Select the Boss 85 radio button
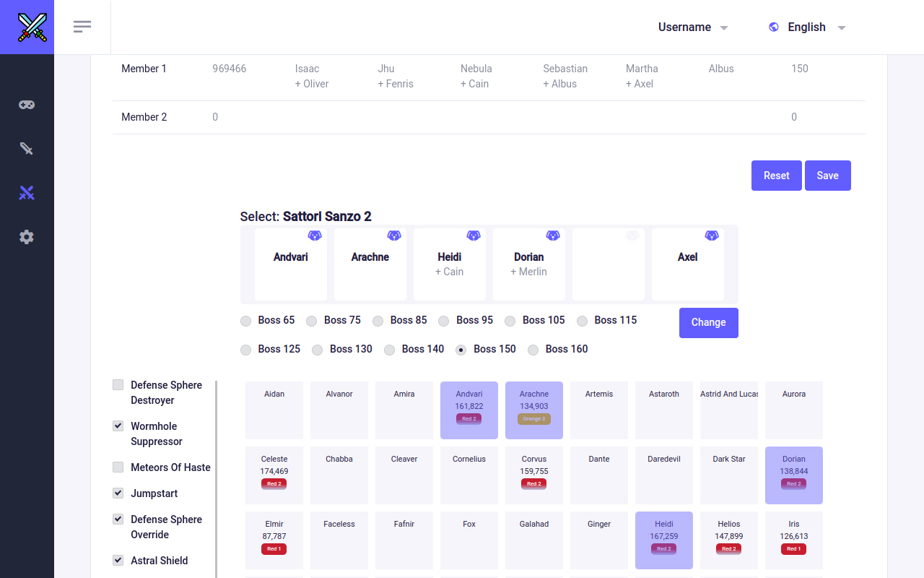924x578 pixels. pos(378,321)
